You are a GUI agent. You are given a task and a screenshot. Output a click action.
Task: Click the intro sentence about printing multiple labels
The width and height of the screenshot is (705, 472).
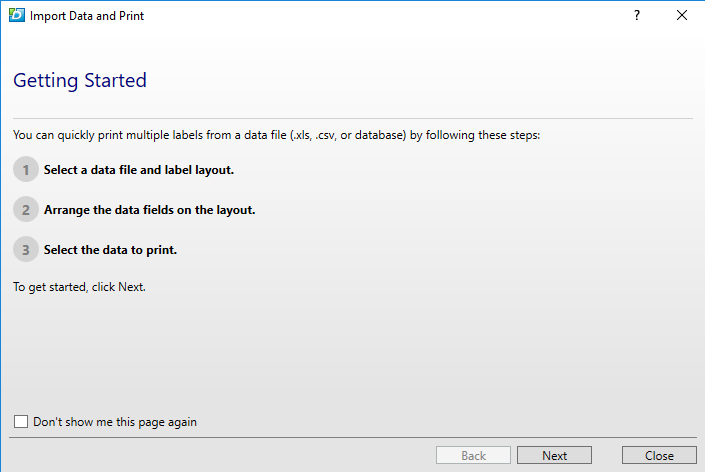pos(276,135)
